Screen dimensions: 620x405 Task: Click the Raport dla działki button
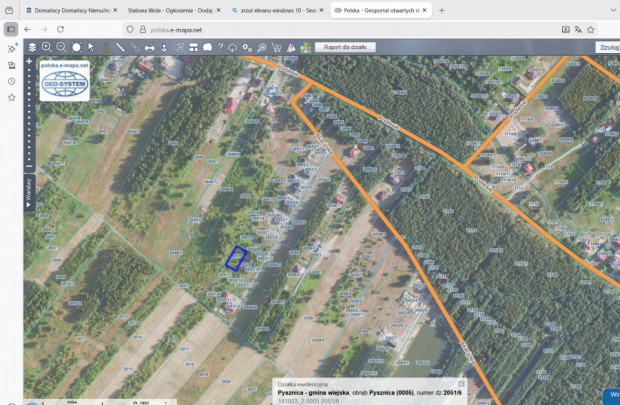tap(343, 47)
